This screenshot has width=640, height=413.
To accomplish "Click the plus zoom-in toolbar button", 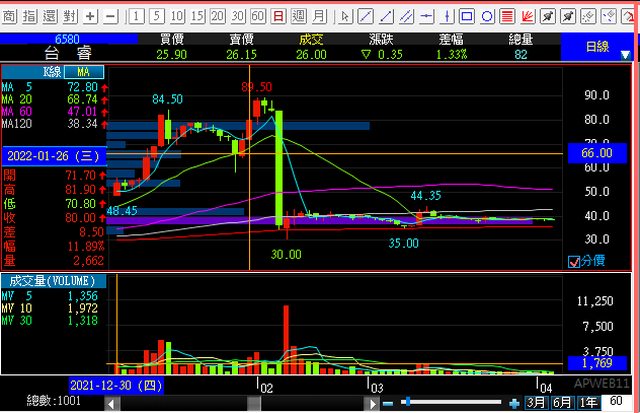I will point(90,17).
